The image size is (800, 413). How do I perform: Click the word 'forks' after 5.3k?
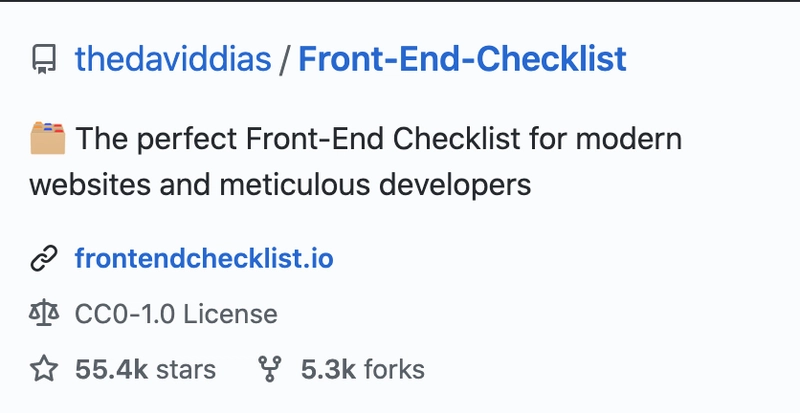click(394, 369)
